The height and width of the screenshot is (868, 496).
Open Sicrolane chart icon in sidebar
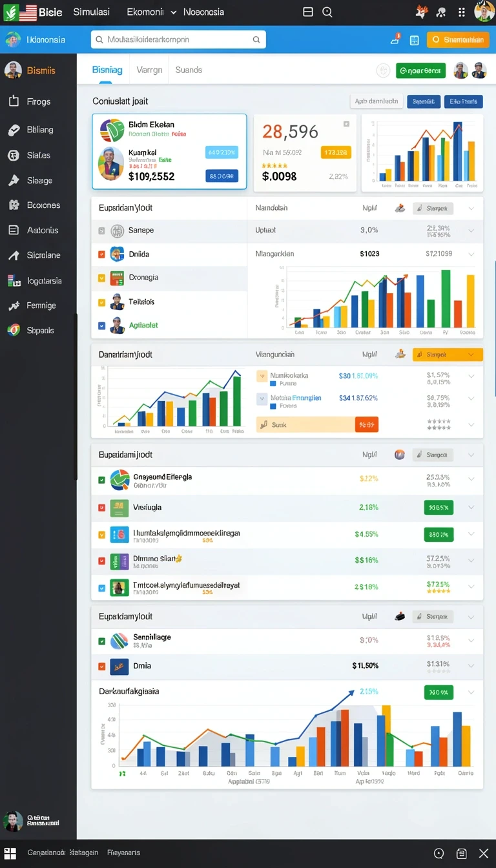(x=13, y=256)
